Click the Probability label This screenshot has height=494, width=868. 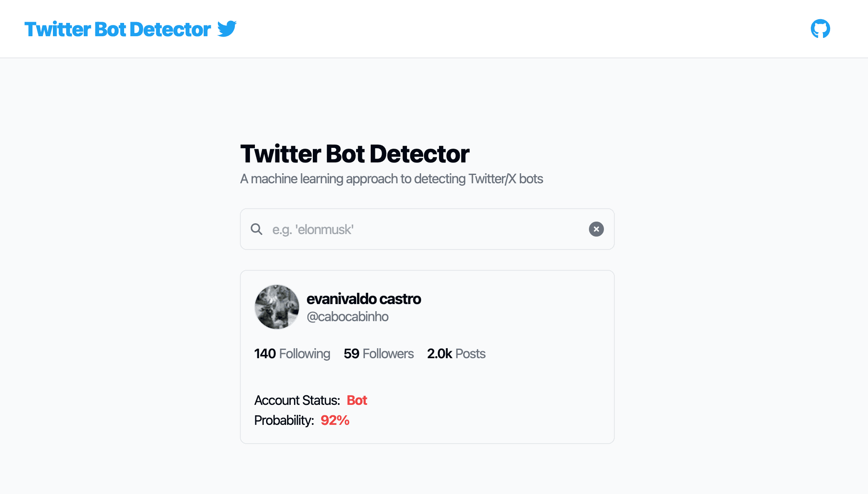tap(284, 420)
